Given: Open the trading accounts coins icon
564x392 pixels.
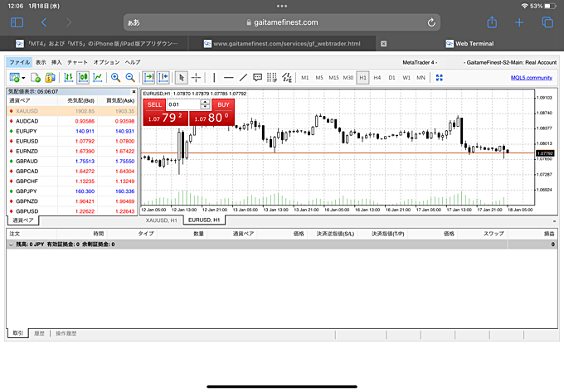Looking at the screenshot, I should pos(50,78).
